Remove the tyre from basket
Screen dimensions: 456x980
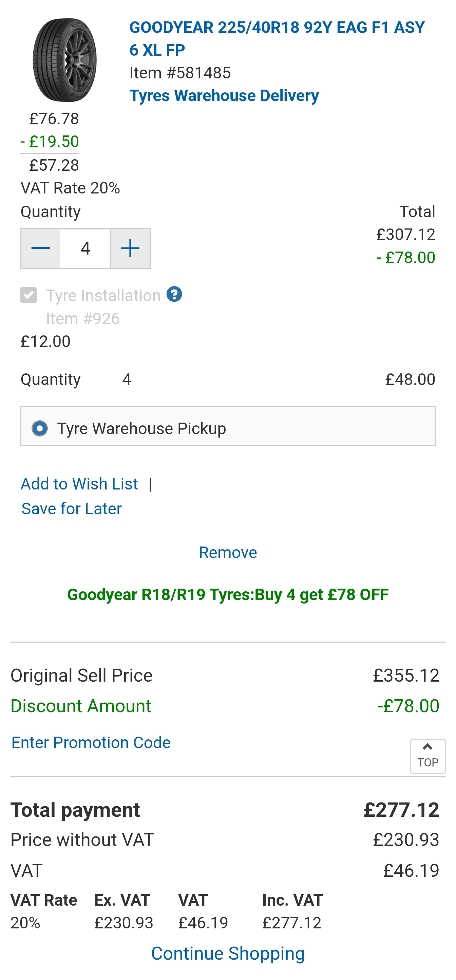pos(228,552)
